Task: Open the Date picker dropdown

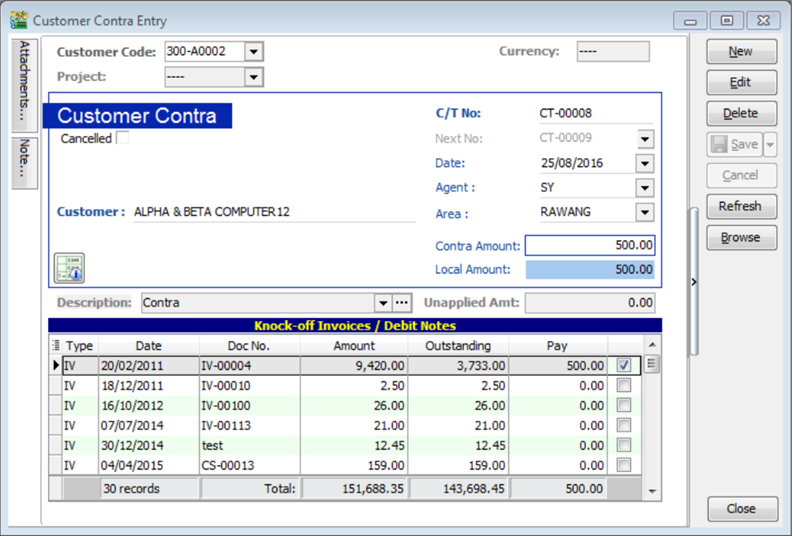Action: 644,163
